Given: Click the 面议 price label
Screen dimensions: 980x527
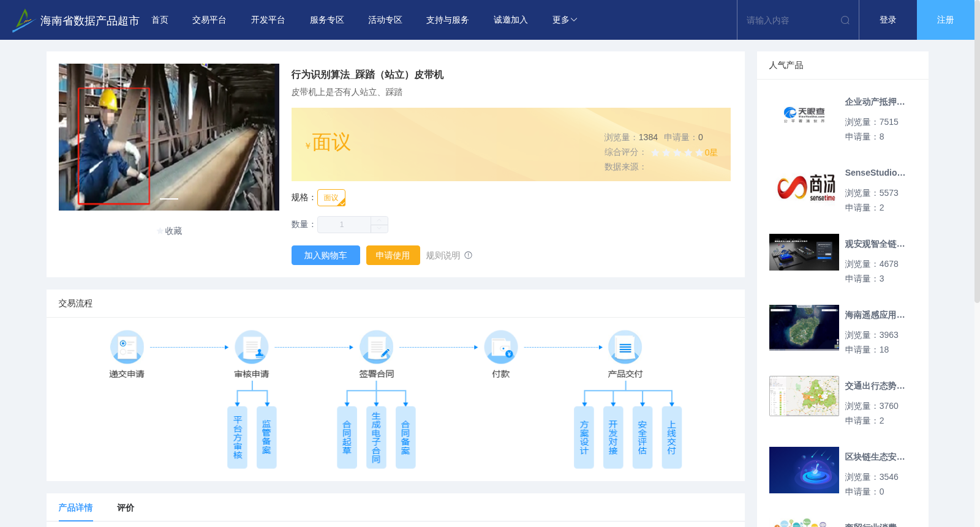Looking at the screenshot, I should [x=331, y=143].
